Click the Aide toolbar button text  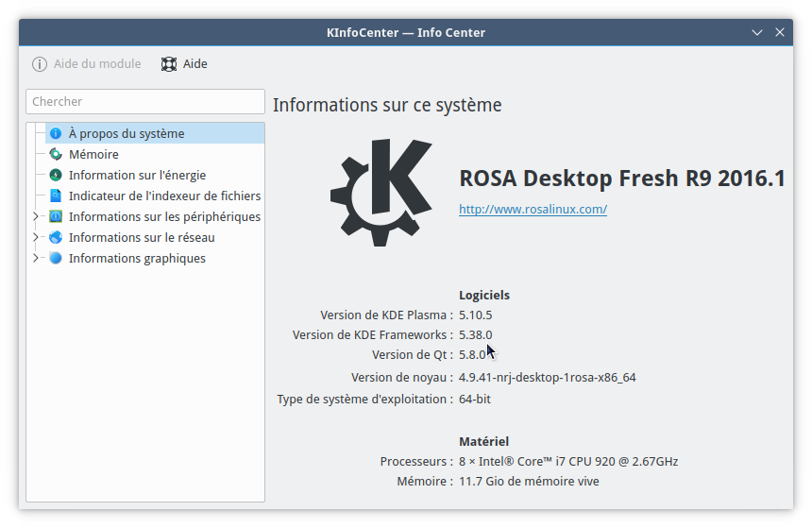[x=195, y=63]
